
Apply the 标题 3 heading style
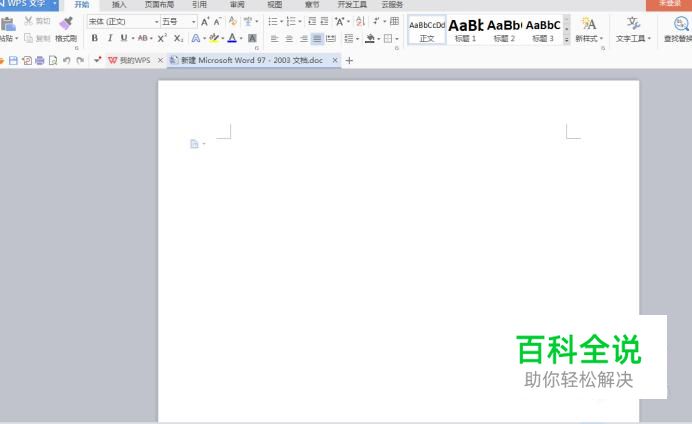(x=543, y=30)
